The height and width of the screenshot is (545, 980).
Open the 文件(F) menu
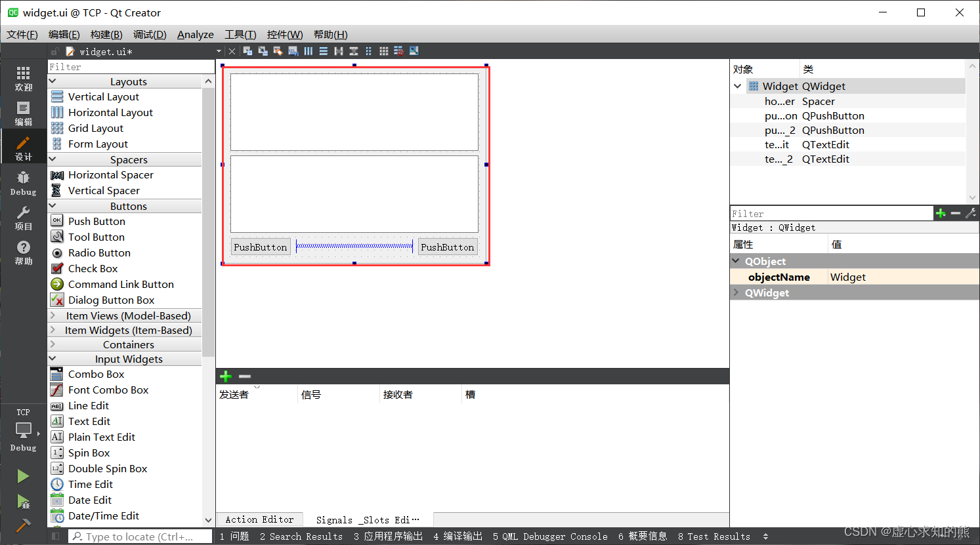(x=22, y=34)
